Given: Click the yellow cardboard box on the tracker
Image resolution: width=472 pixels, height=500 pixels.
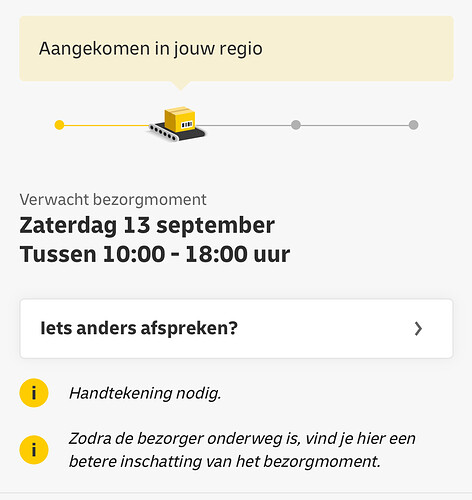Looking at the screenshot, I should [x=180, y=119].
